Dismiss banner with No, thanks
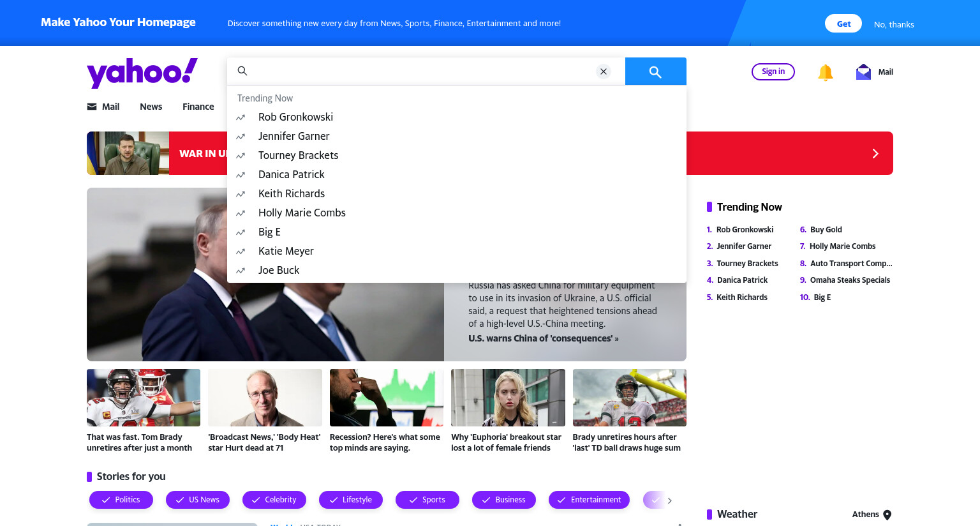Viewport: 980px width, 526px height. coord(894,24)
